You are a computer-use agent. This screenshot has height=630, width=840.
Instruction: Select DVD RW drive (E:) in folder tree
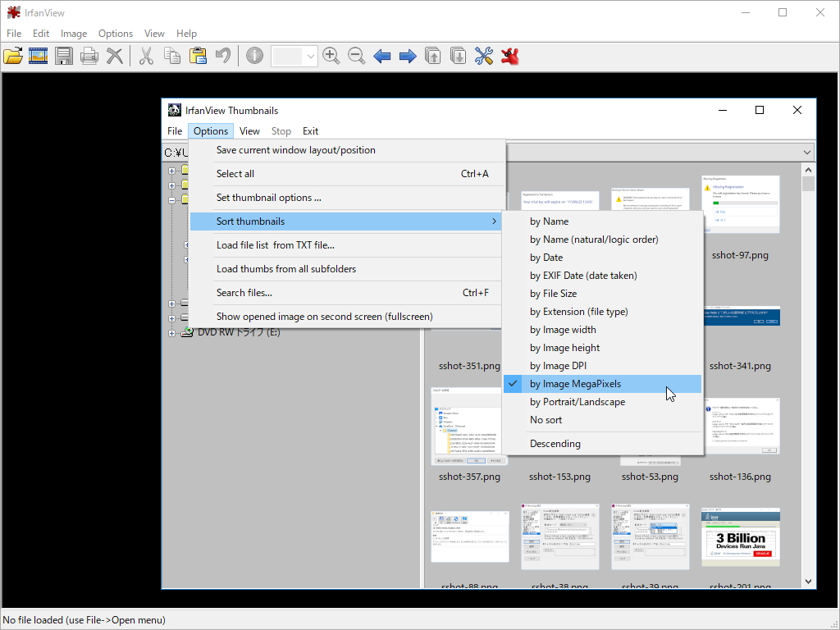click(x=239, y=332)
